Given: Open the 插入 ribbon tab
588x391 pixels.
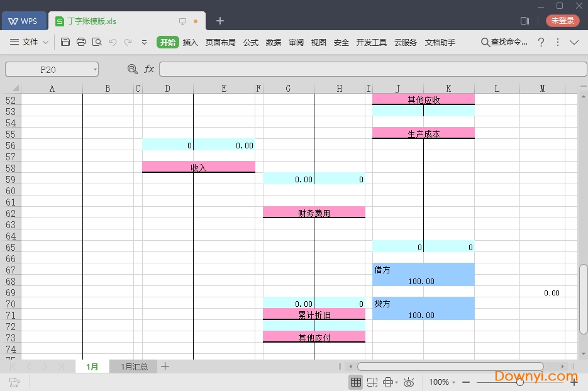Looking at the screenshot, I should [190, 42].
